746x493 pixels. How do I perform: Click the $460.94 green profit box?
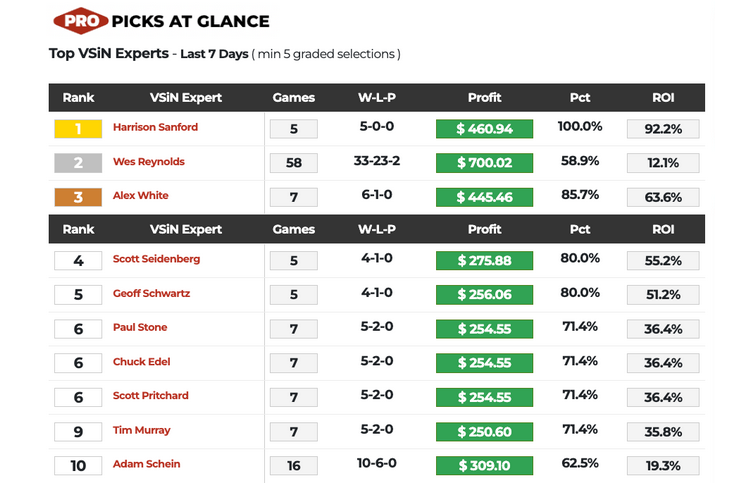coord(484,129)
